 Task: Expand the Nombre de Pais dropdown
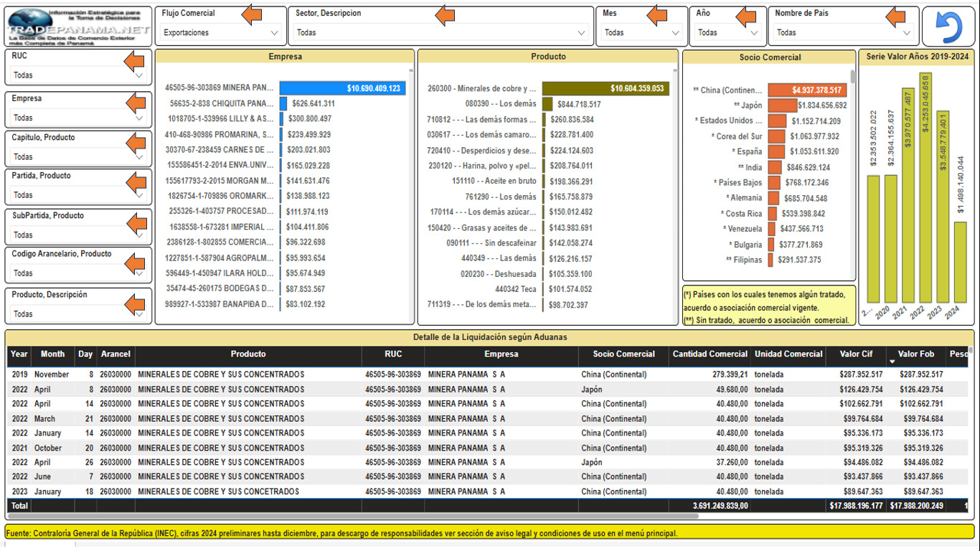(843, 33)
